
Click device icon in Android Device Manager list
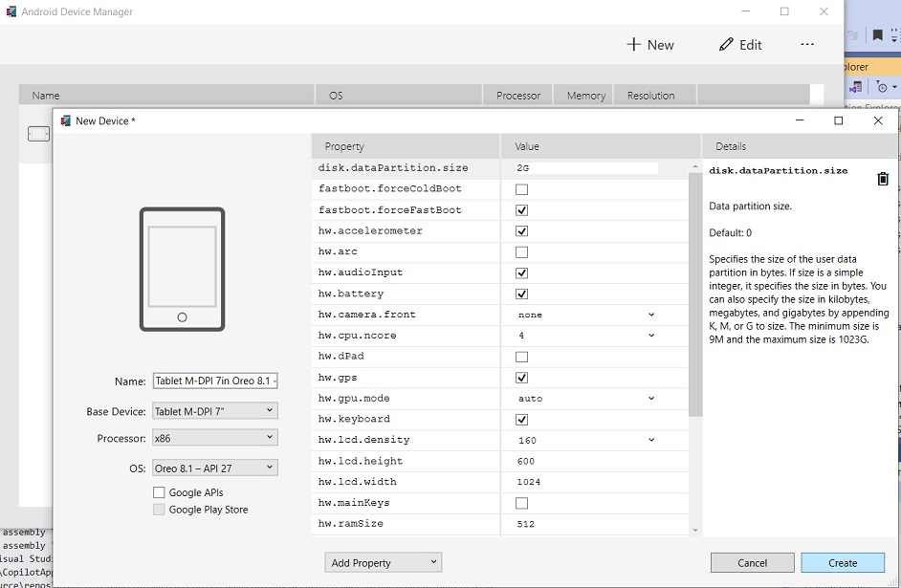coord(38,134)
